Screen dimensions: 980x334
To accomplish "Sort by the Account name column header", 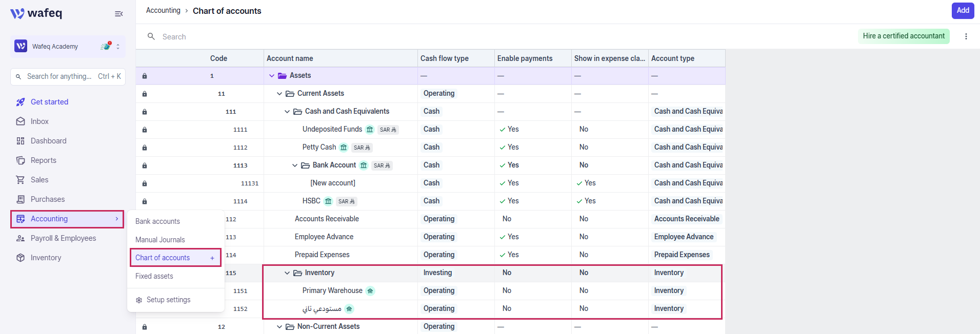I will 290,58.
